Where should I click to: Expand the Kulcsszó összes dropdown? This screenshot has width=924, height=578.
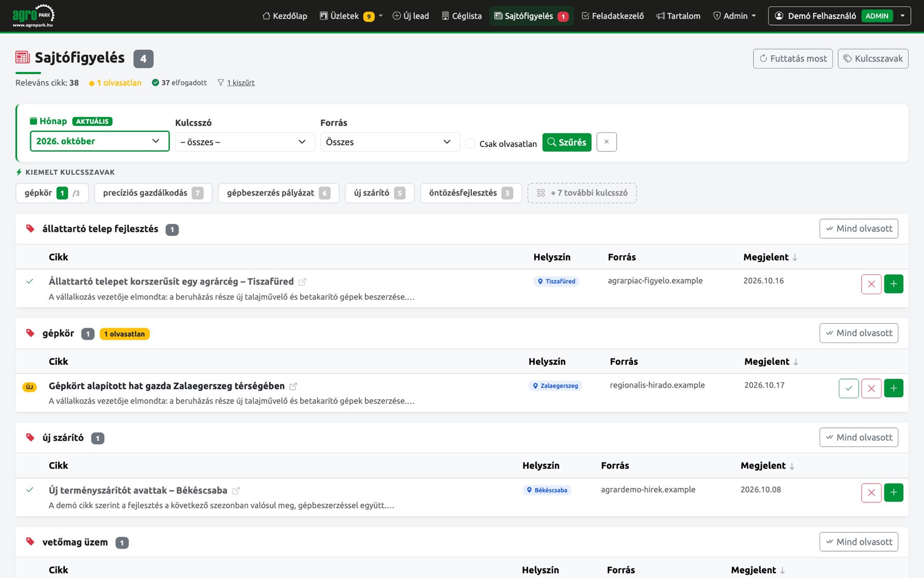click(x=245, y=142)
